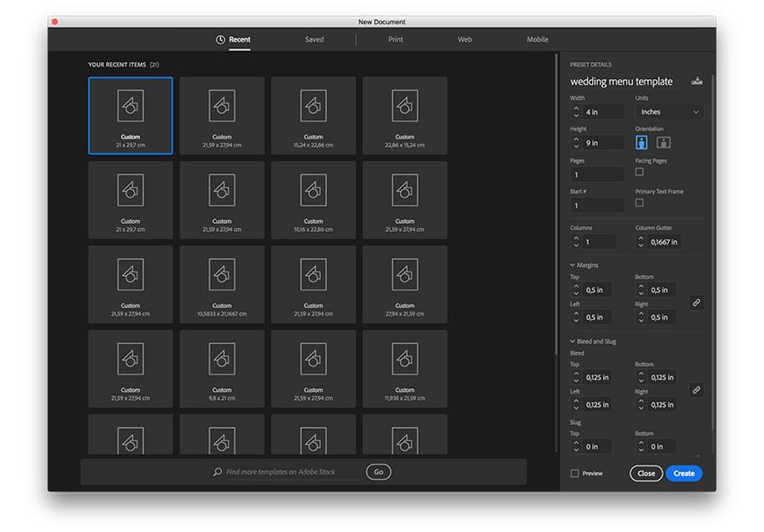Click the Margins Right stepper arrows
The width and height of the screenshot is (764, 532).
coord(641,317)
